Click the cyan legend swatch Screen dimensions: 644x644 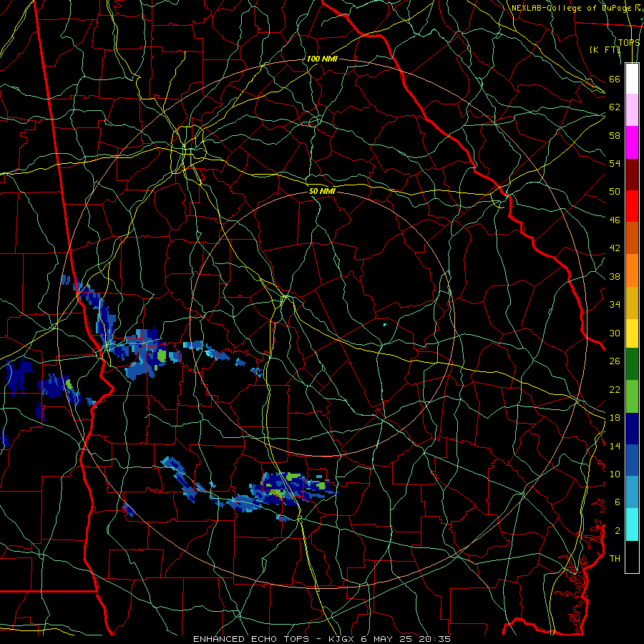[632, 525]
